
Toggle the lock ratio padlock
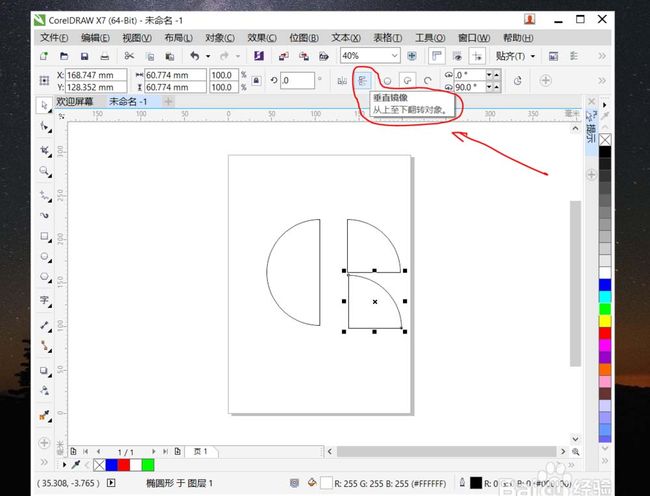256,81
